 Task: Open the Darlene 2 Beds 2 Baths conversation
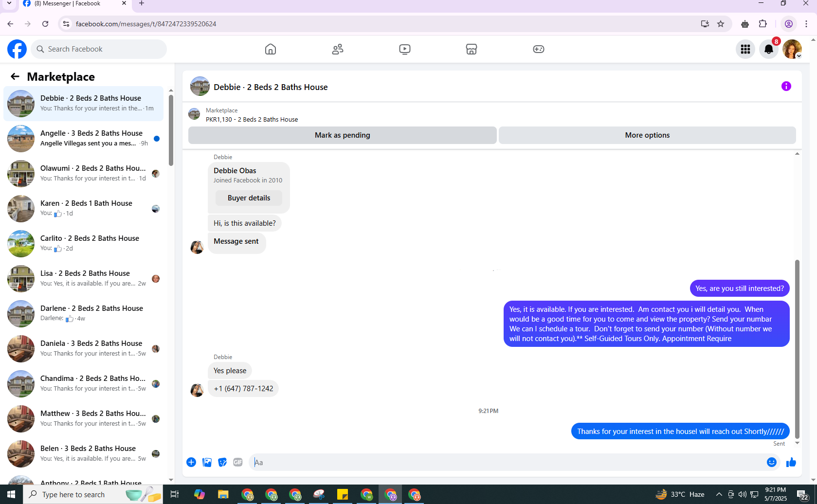pos(83,313)
